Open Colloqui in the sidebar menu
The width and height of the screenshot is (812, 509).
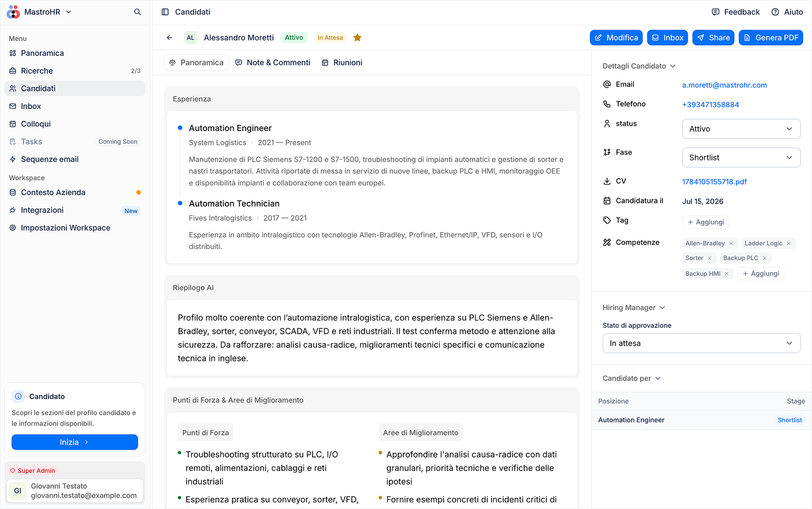[x=75, y=124]
